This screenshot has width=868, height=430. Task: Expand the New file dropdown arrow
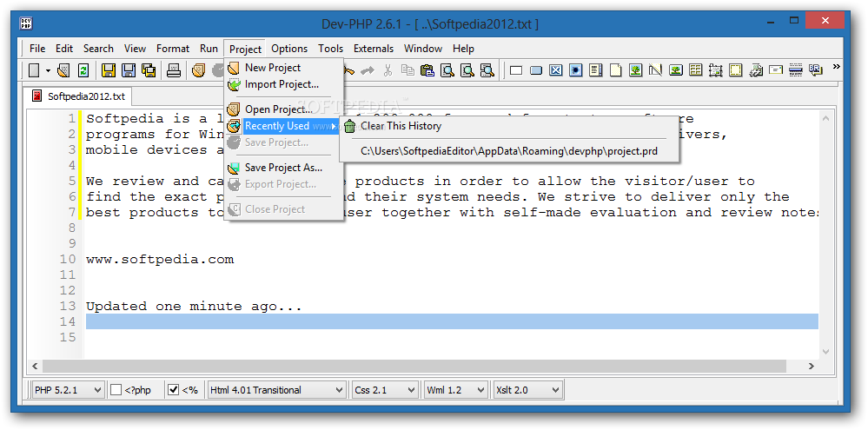[48, 70]
